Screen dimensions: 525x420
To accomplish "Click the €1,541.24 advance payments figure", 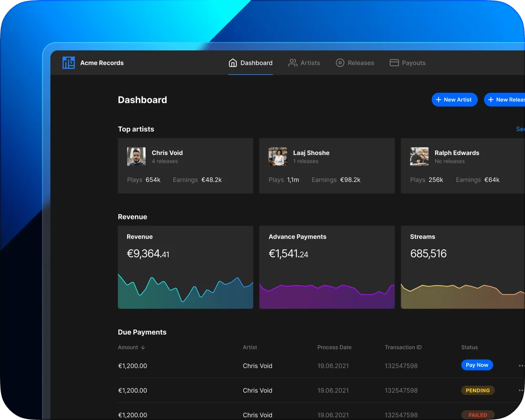I will 288,254.
